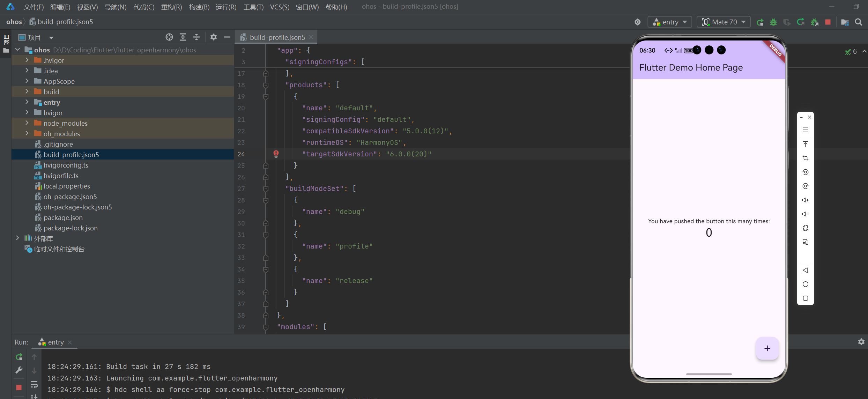Toggle fold marker at line 27
Screen dimensions: 868x399
click(266, 189)
